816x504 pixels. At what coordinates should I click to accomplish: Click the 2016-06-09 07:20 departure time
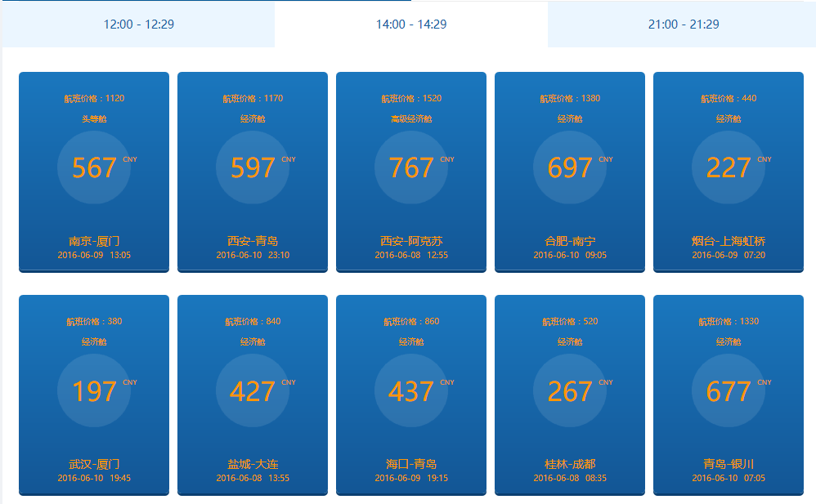[729, 255]
